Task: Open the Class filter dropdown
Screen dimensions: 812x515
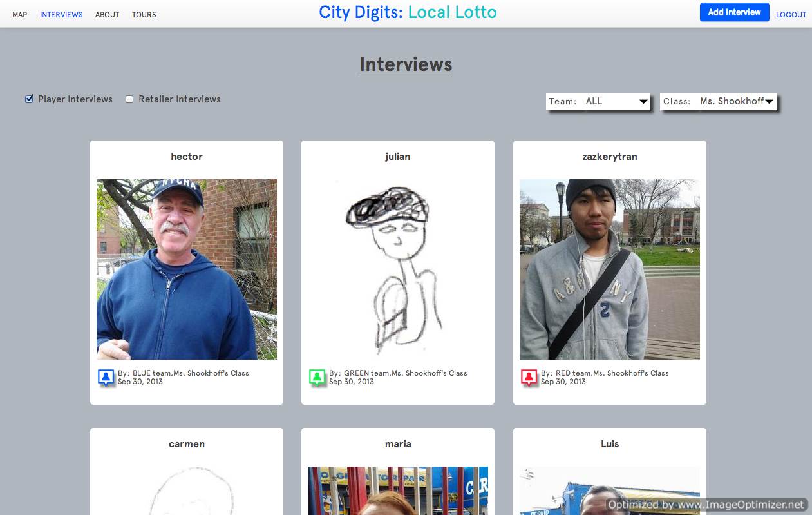Action: (719, 101)
